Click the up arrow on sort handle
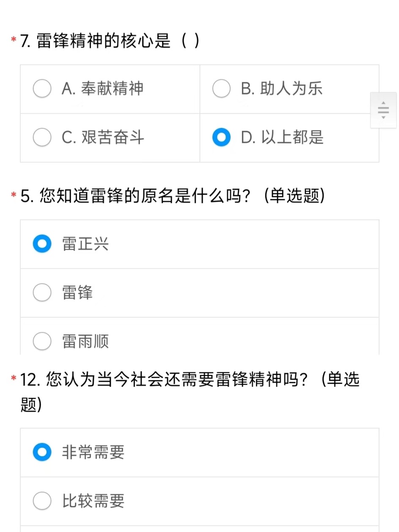Screen dimensions: 399x532 tap(383, 103)
